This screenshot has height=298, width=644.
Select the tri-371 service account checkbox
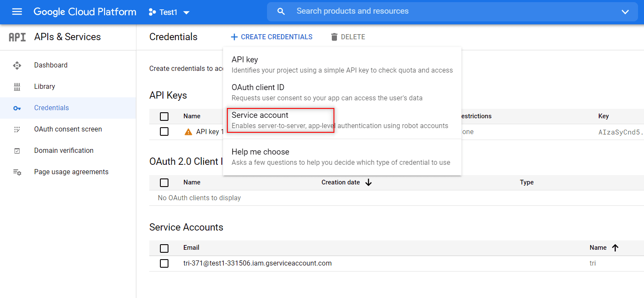click(x=164, y=263)
